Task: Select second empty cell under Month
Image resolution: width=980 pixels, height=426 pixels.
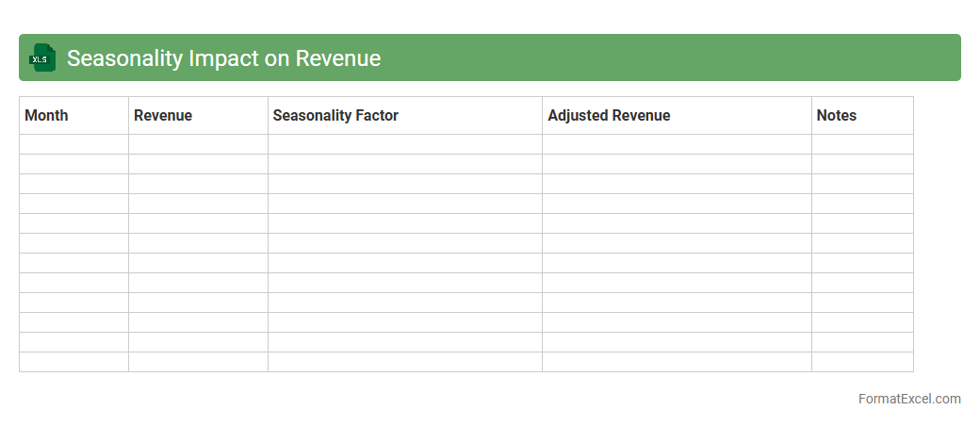Action: click(73, 164)
